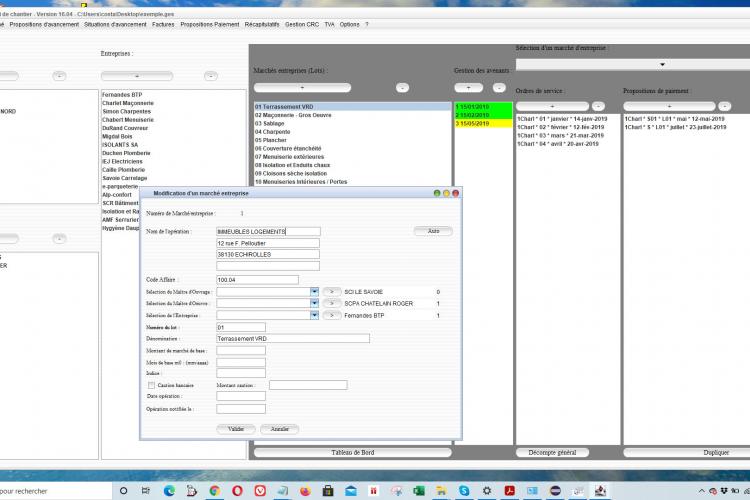Open Microsoft Edge from the taskbar
This screenshot has width=750, height=500.
pos(169,491)
